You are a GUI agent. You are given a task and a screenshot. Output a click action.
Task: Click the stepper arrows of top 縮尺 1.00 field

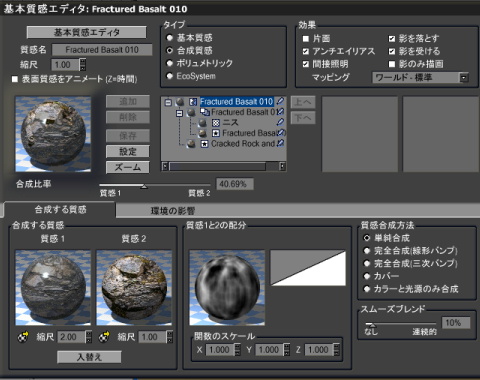83,65
